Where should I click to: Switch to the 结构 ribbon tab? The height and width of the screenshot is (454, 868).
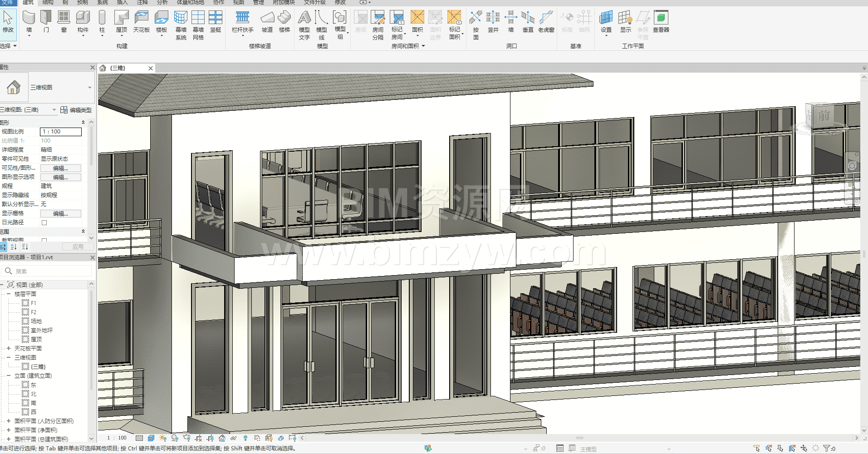coord(48,3)
